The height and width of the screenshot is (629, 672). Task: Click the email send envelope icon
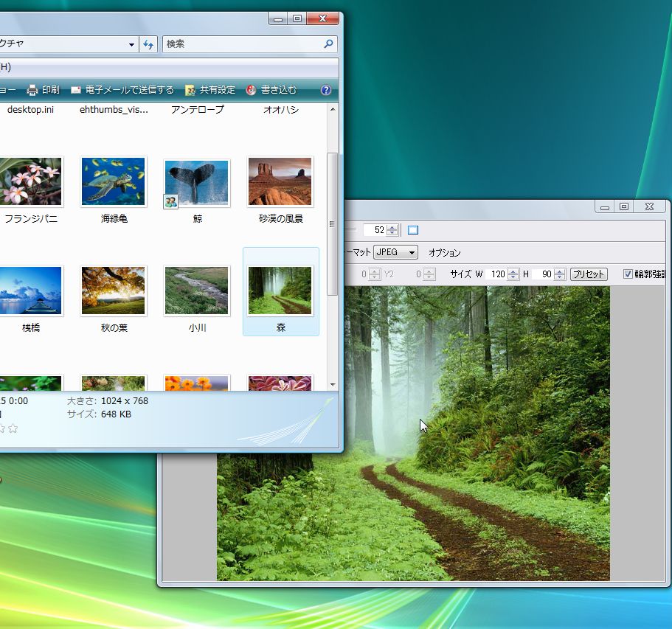point(76,90)
